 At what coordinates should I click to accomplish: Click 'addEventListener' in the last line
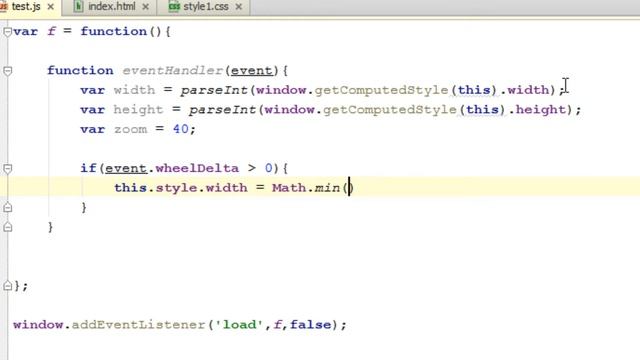(x=138, y=325)
